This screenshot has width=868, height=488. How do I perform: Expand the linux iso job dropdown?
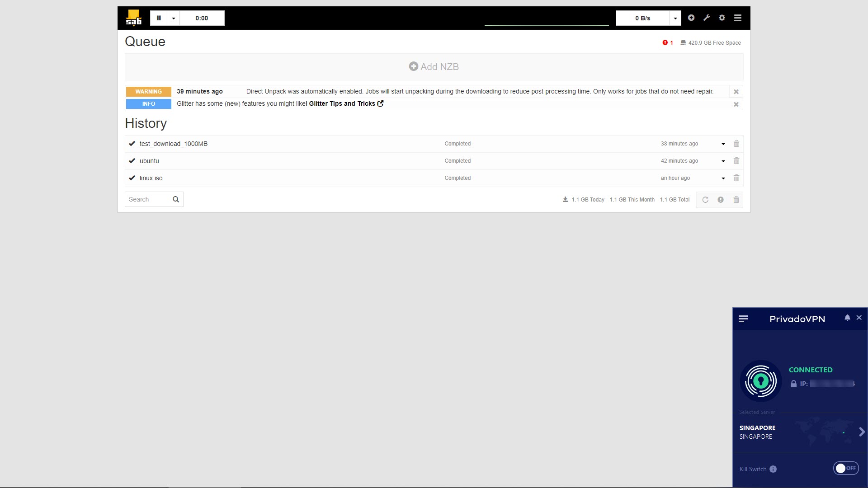(723, 178)
